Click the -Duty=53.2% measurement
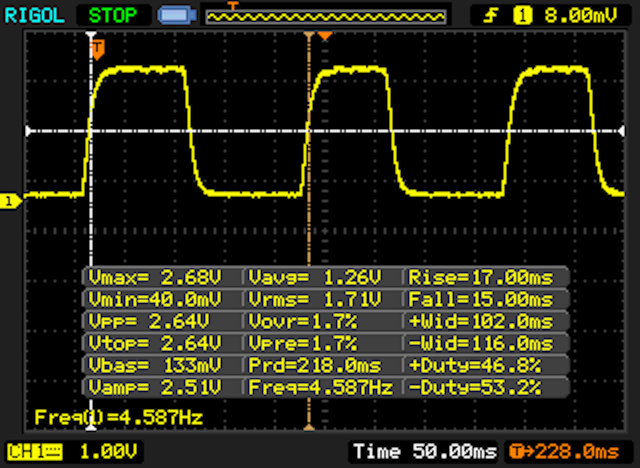640x468 pixels. (x=475, y=387)
